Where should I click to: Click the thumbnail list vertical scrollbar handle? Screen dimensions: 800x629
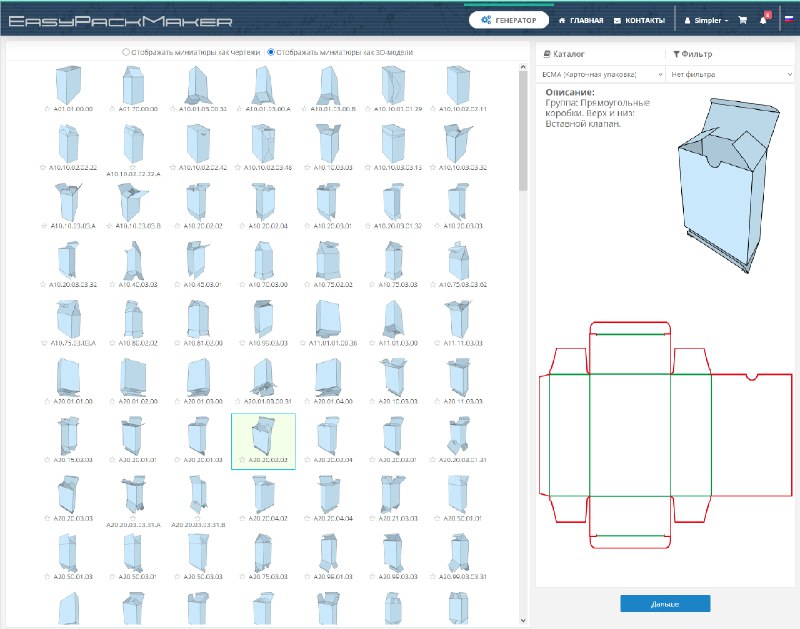(x=523, y=131)
